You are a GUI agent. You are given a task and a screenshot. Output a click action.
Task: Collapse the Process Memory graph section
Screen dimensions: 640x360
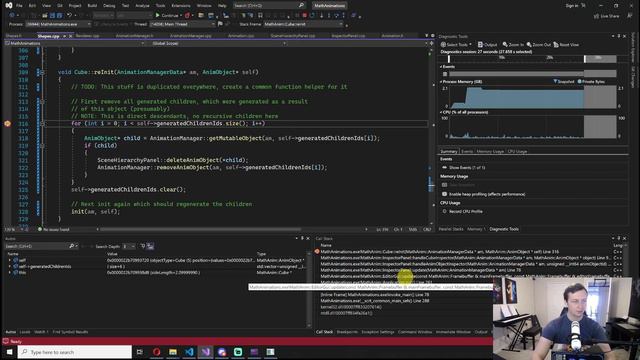pos(441,82)
